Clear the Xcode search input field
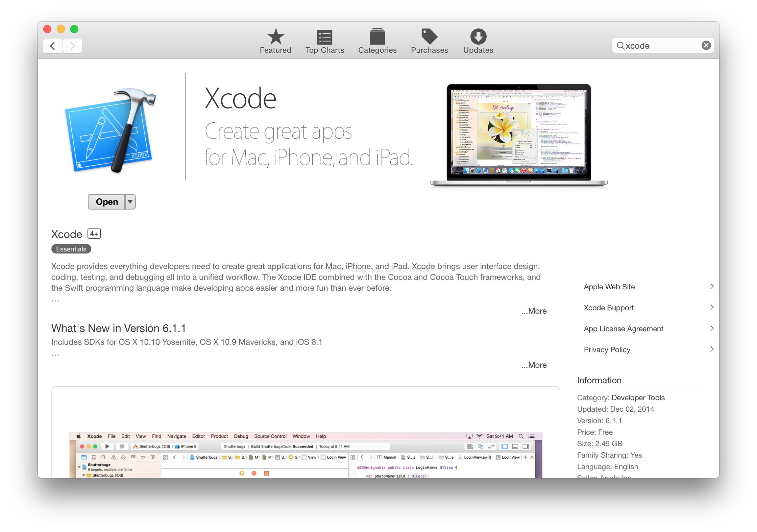 click(x=705, y=46)
